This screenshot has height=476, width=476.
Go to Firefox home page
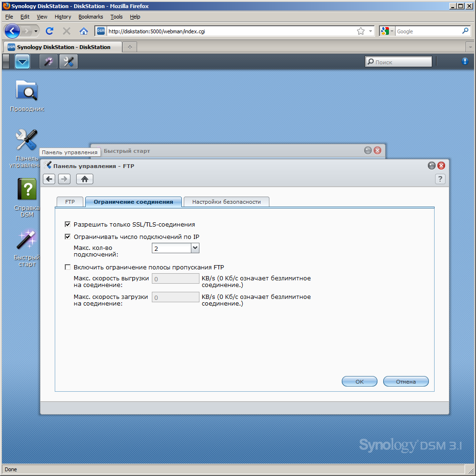(x=83, y=31)
